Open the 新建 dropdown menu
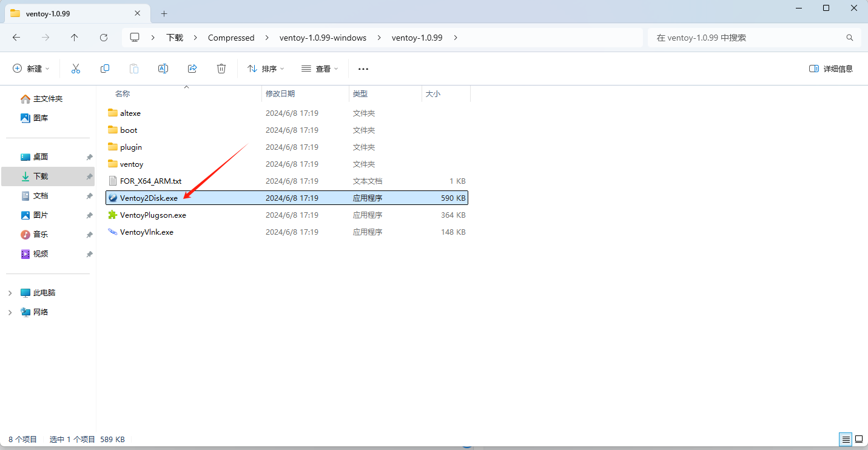The height and width of the screenshot is (450, 868). point(31,69)
